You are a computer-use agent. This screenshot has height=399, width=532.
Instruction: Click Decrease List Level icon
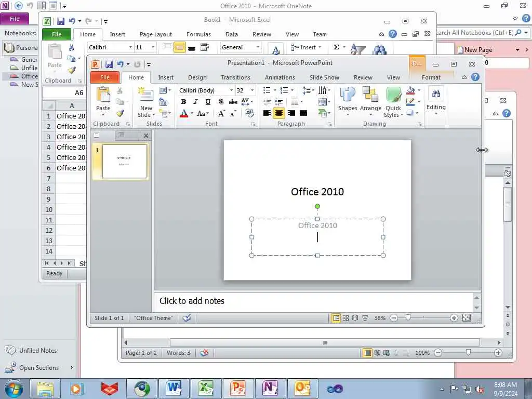pyautogui.click(x=267, y=101)
